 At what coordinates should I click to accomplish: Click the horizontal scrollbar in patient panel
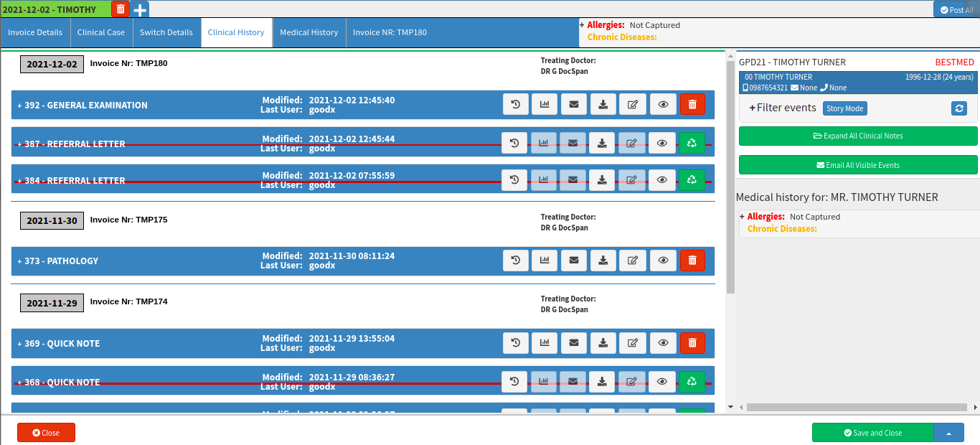tap(854, 407)
